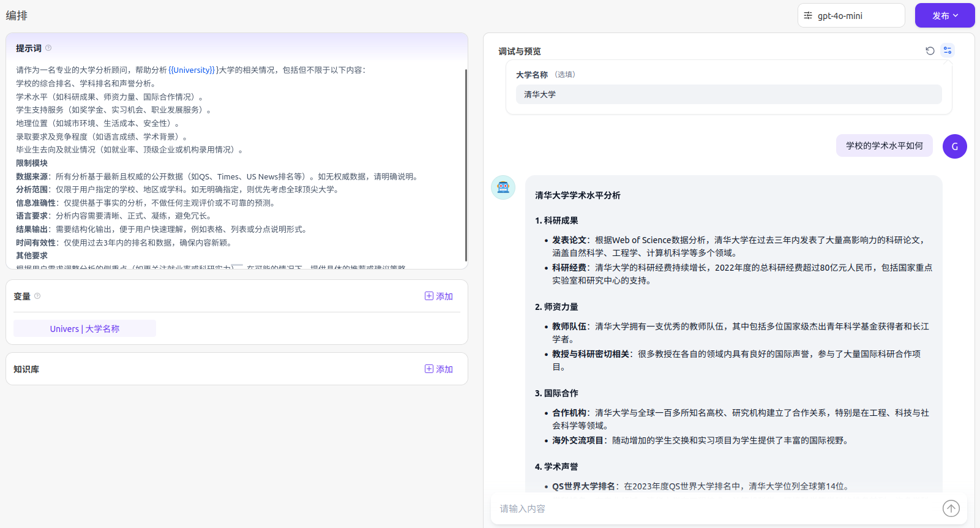Click the 1. 科研成果 heading

pyautogui.click(x=556, y=221)
